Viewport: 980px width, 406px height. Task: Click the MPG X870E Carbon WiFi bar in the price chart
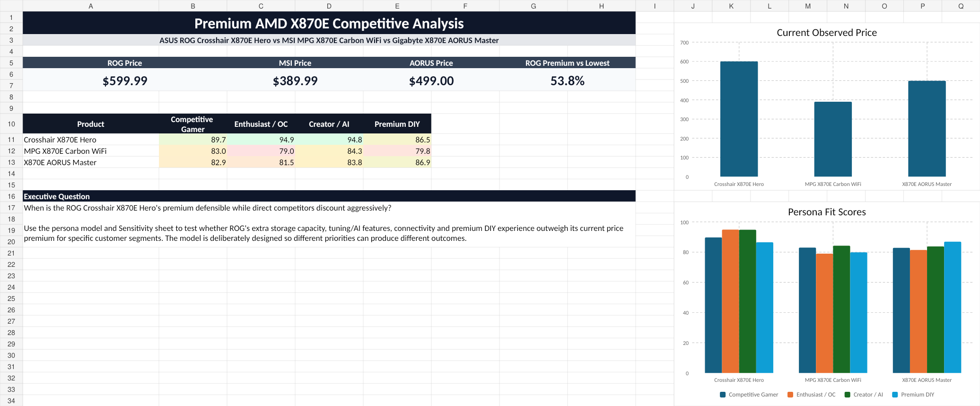[833, 139]
